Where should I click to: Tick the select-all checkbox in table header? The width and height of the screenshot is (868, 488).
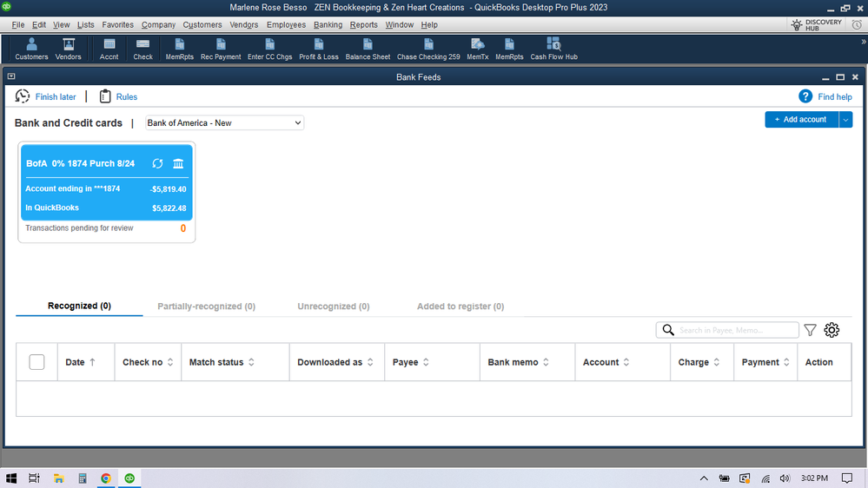tap(36, 362)
